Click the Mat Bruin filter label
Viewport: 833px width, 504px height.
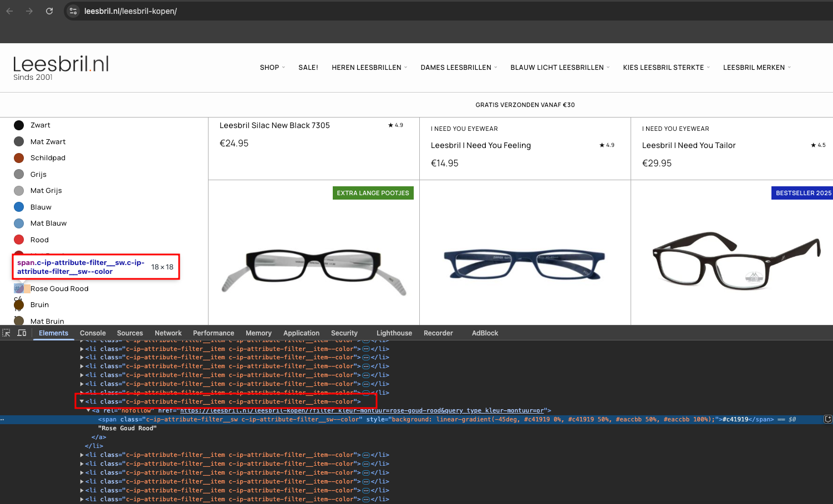[47, 321]
